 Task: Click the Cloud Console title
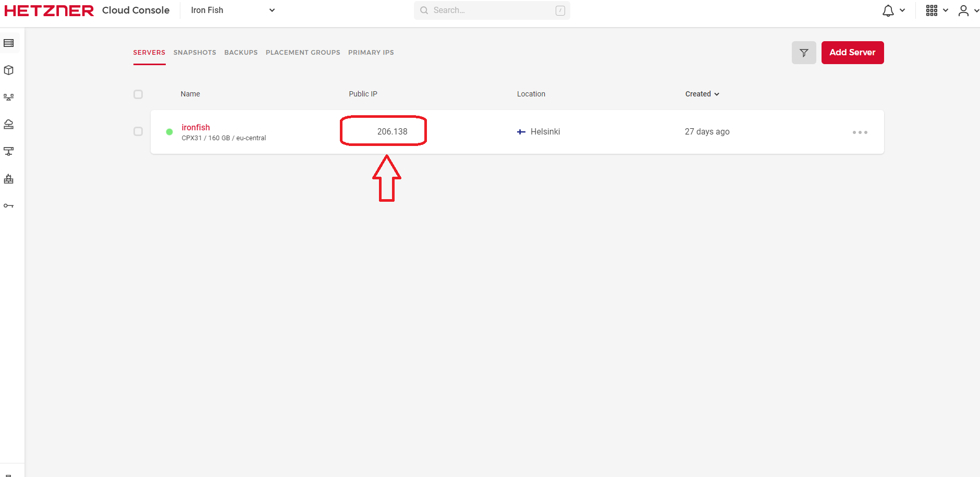[x=136, y=10]
